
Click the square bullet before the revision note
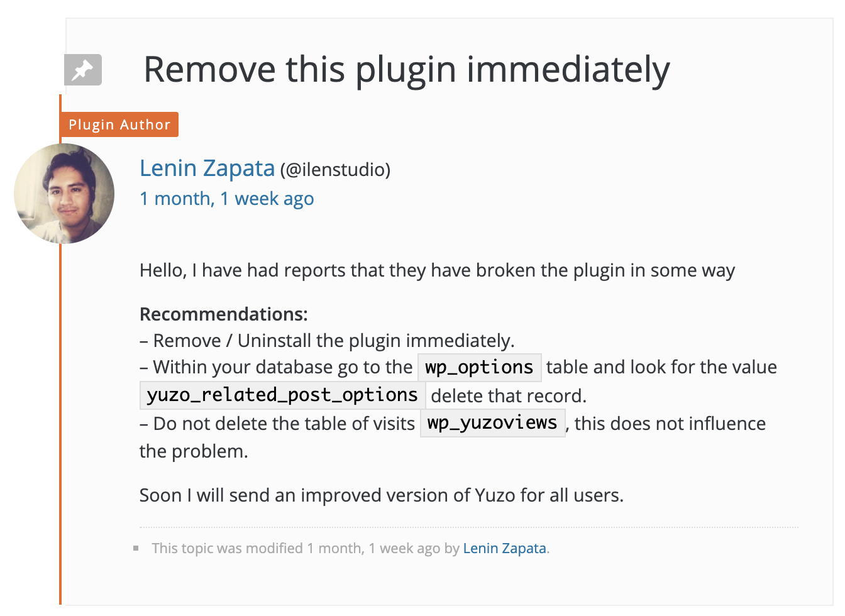pyautogui.click(x=136, y=548)
